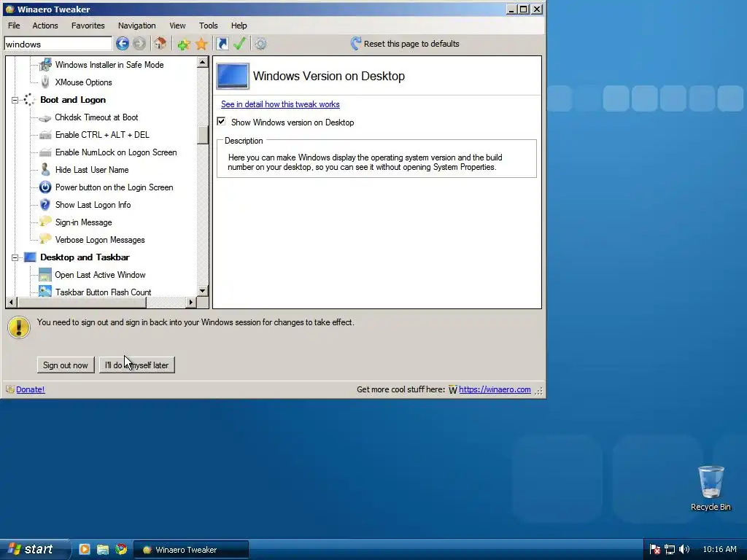Image resolution: width=747 pixels, height=560 pixels.
Task: Open the Actions menu
Action: (45, 26)
